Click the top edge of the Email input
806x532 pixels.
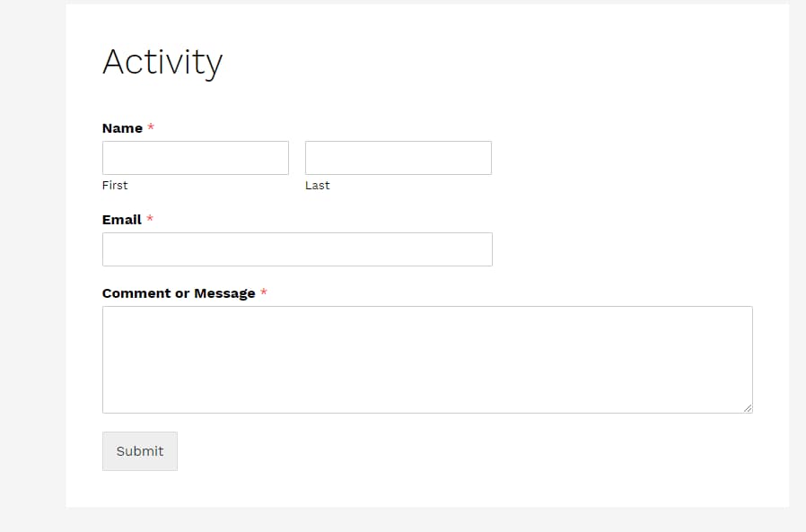296,234
